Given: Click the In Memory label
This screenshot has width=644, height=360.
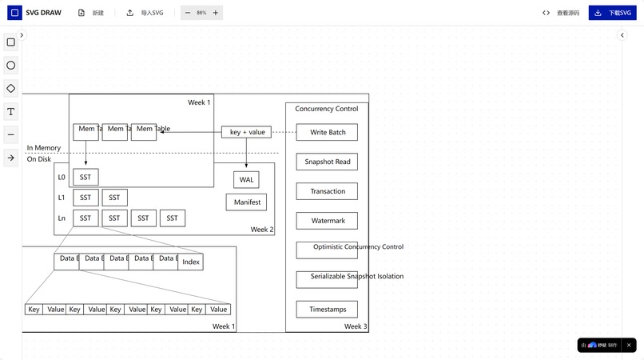Looking at the screenshot, I should click(44, 148).
